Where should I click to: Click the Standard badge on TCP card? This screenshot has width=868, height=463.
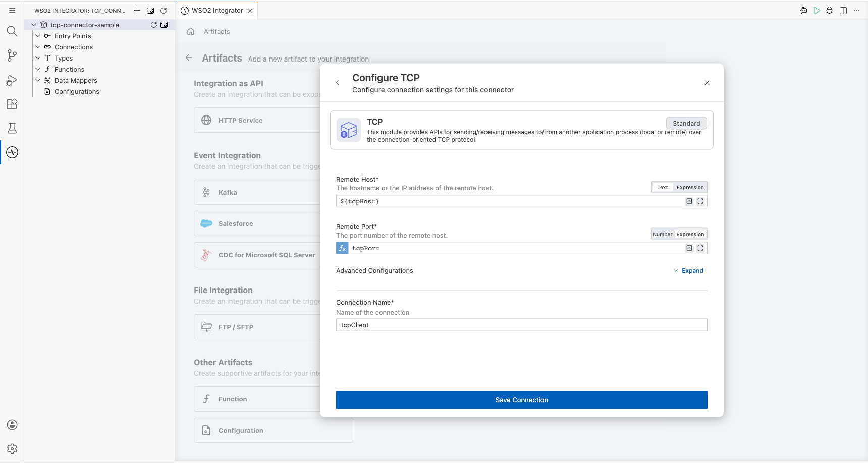[x=686, y=123]
